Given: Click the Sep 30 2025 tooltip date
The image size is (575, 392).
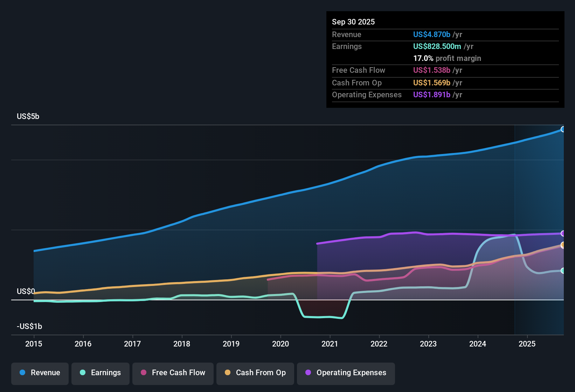Looking at the screenshot, I should [353, 22].
